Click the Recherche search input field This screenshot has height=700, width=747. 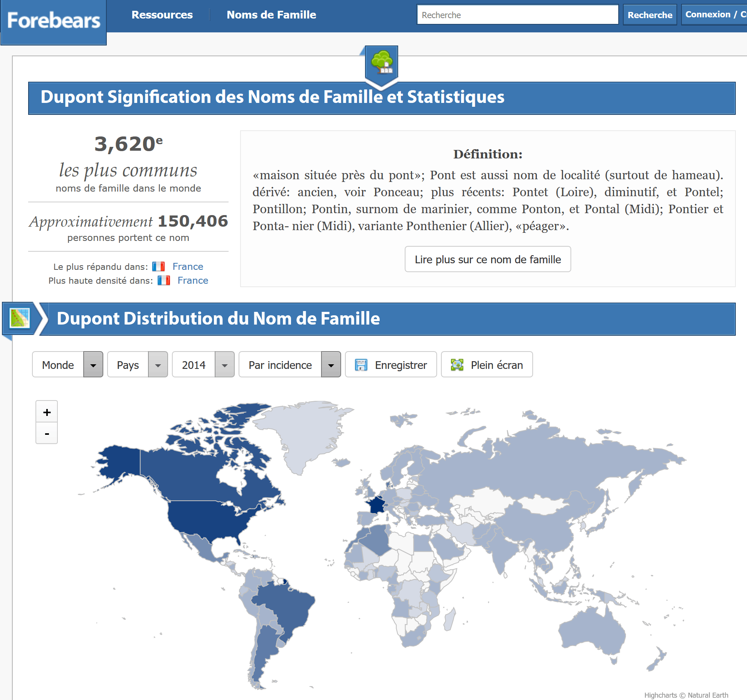pyautogui.click(x=517, y=15)
